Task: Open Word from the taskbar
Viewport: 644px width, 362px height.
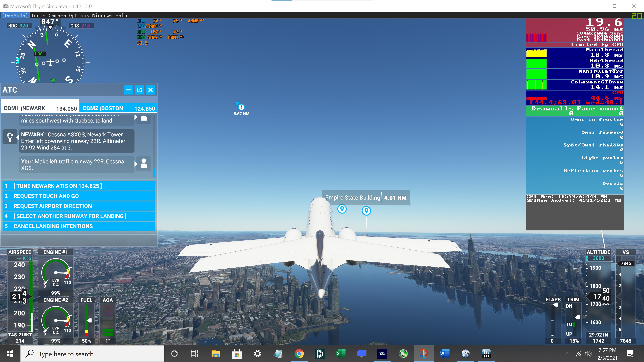Action: click(x=444, y=354)
